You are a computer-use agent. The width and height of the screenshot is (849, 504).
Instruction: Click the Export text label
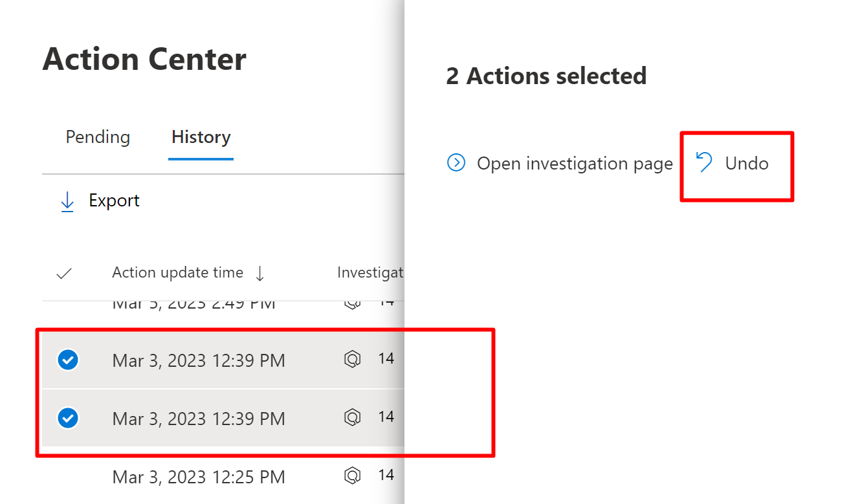pos(115,201)
